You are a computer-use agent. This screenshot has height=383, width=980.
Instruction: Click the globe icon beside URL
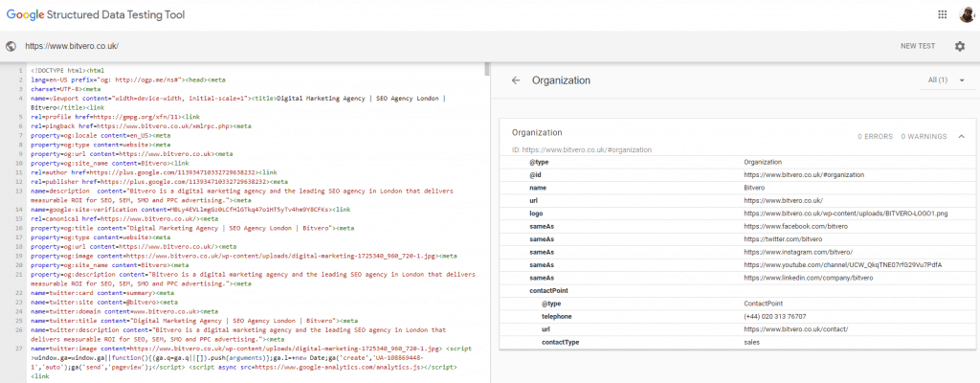10,46
